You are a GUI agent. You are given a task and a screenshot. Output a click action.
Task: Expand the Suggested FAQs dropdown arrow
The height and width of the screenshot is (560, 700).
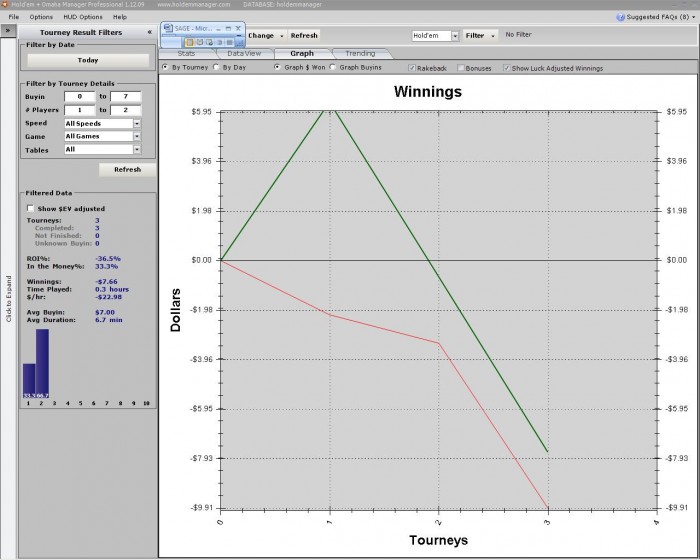pyautogui.click(x=693, y=17)
